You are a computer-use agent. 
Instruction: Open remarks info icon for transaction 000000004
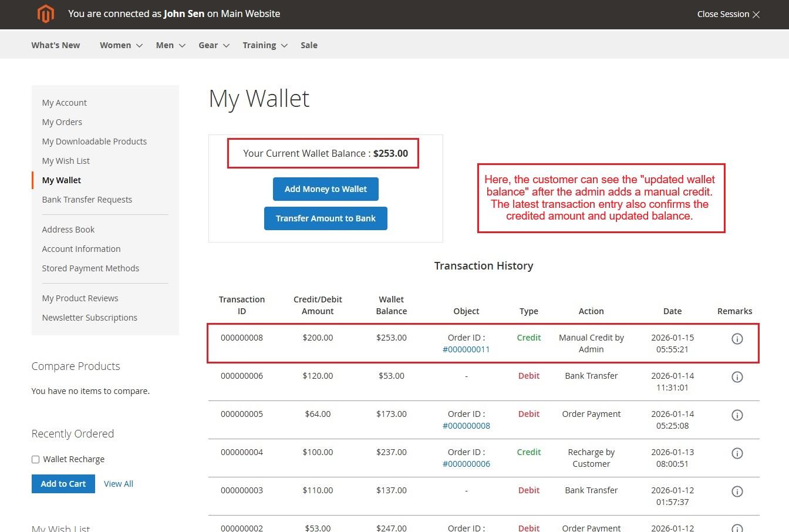737,453
